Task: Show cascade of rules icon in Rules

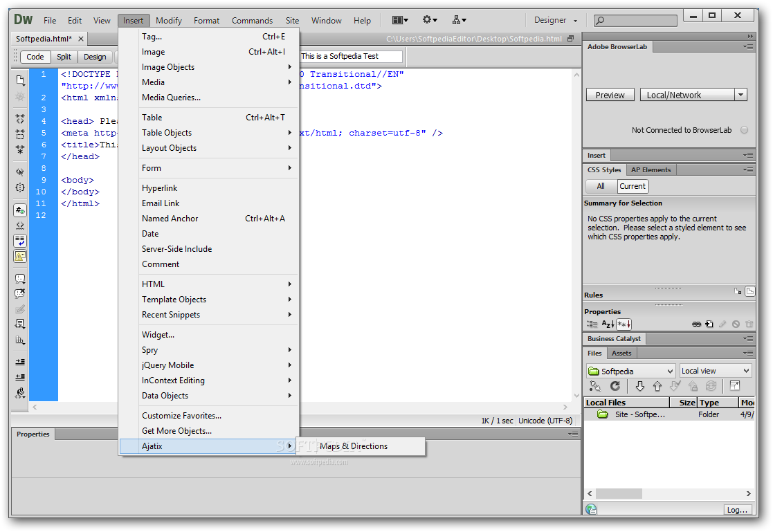Action: point(750,291)
